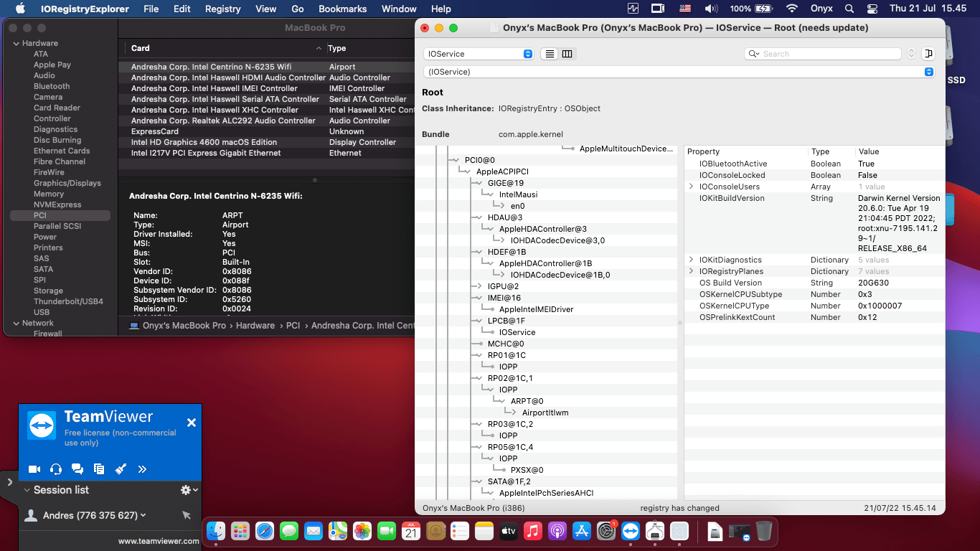Open the TeamViewer whiteboard brush icon

121,469
